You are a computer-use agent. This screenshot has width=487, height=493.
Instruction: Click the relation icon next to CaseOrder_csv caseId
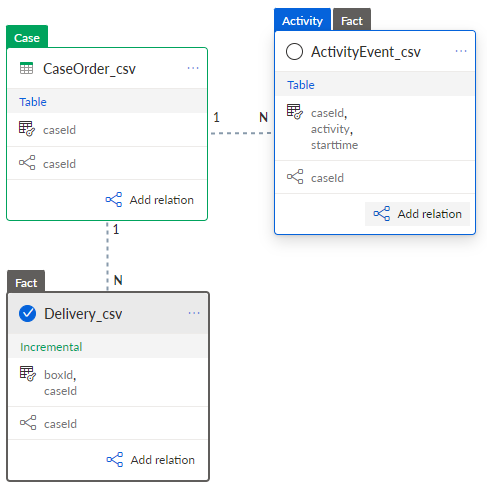27,163
